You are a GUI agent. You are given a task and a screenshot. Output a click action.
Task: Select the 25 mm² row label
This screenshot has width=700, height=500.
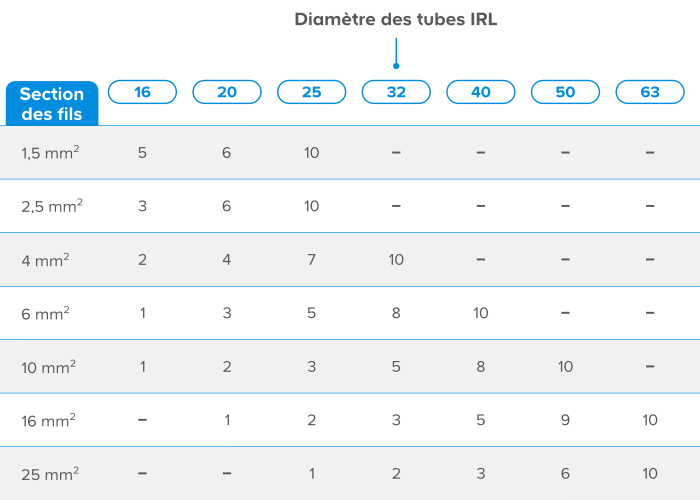(x=49, y=473)
